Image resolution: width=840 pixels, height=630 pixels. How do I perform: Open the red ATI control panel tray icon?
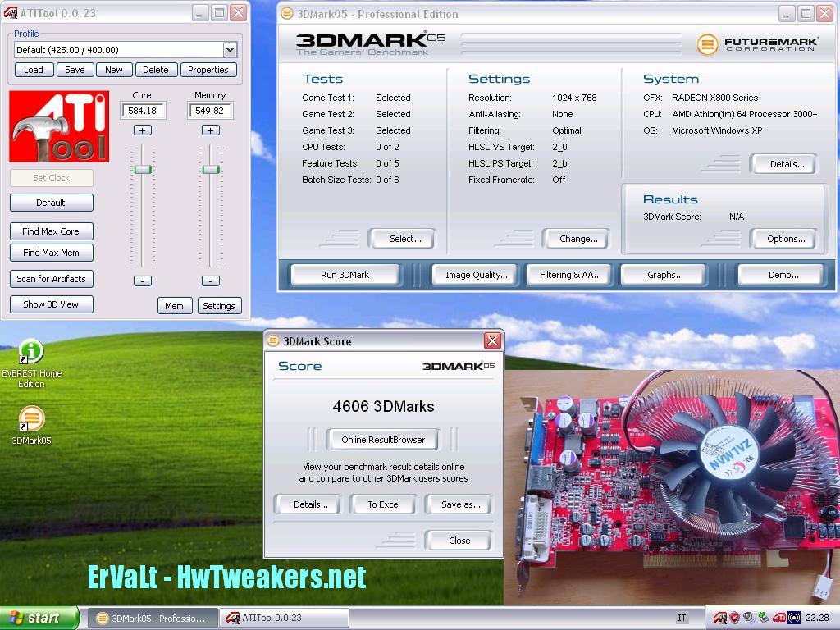point(779,618)
